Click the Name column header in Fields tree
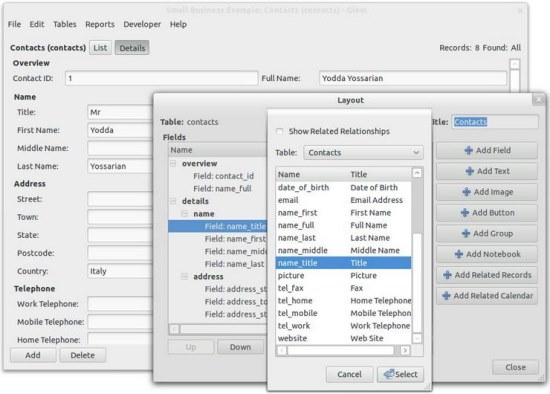Image resolution: width=550 pixels, height=394 pixels. pos(217,150)
